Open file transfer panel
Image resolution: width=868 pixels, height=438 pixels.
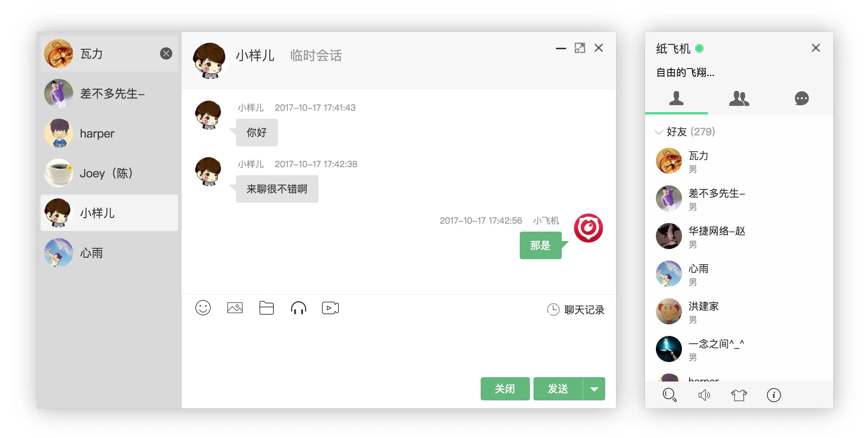[x=266, y=309]
